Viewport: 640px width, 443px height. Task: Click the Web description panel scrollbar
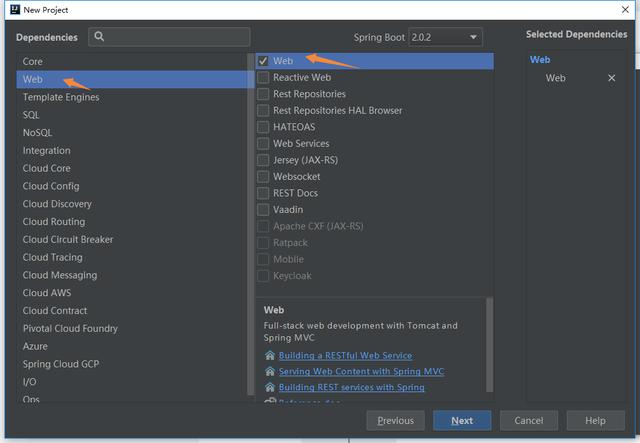coord(489,345)
